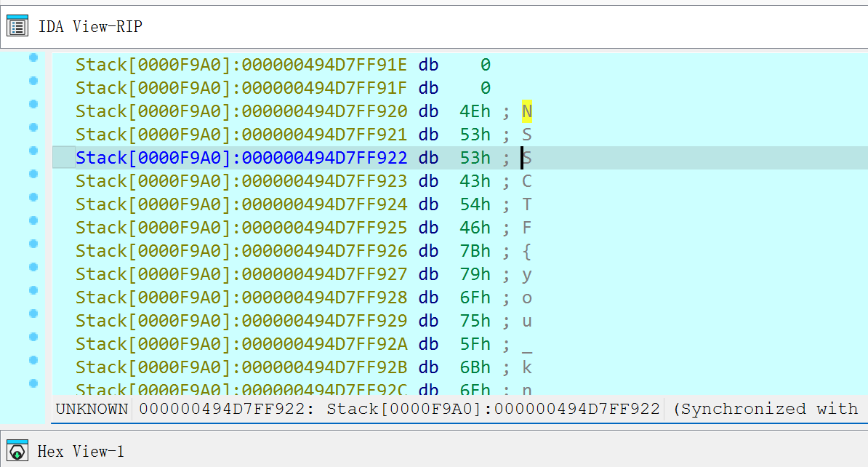868x467 pixels.
Task: Click the hex value 43h
Action: [x=475, y=181]
